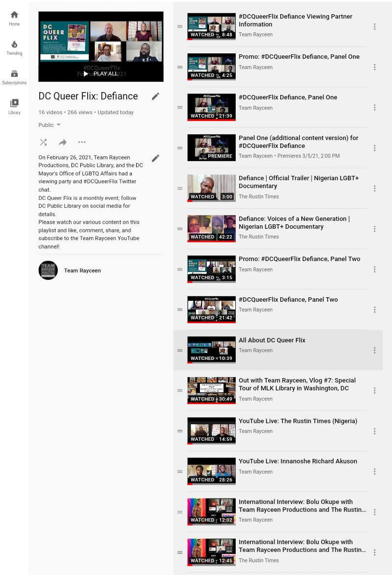The width and height of the screenshot is (392, 575).
Task: Open #DCQueerFlix Defiance, Panel Two title
Action: [x=288, y=300]
